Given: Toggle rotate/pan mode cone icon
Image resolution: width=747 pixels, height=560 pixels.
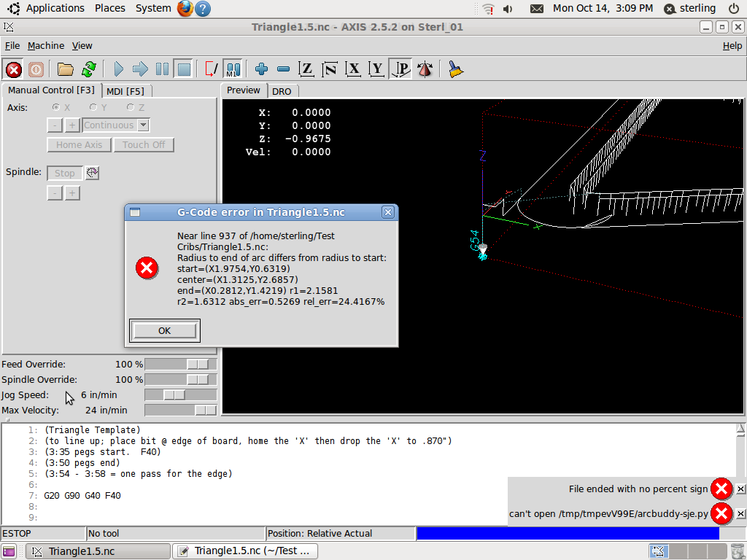Looking at the screenshot, I should [425, 69].
